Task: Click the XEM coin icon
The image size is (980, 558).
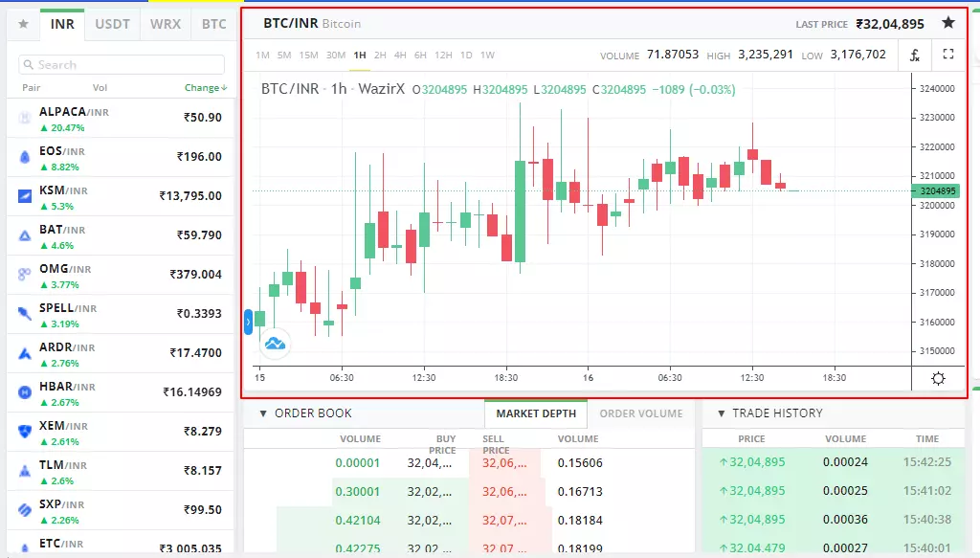Action: tap(24, 431)
